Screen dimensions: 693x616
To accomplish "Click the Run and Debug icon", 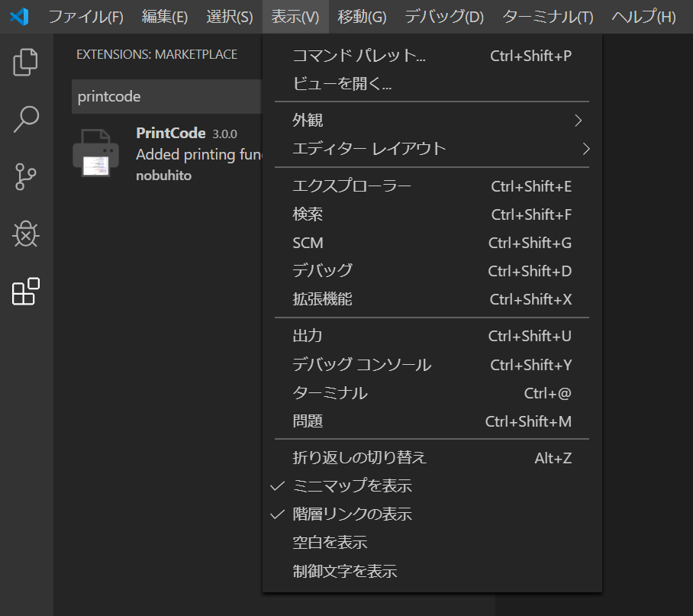I will pyautogui.click(x=25, y=234).
